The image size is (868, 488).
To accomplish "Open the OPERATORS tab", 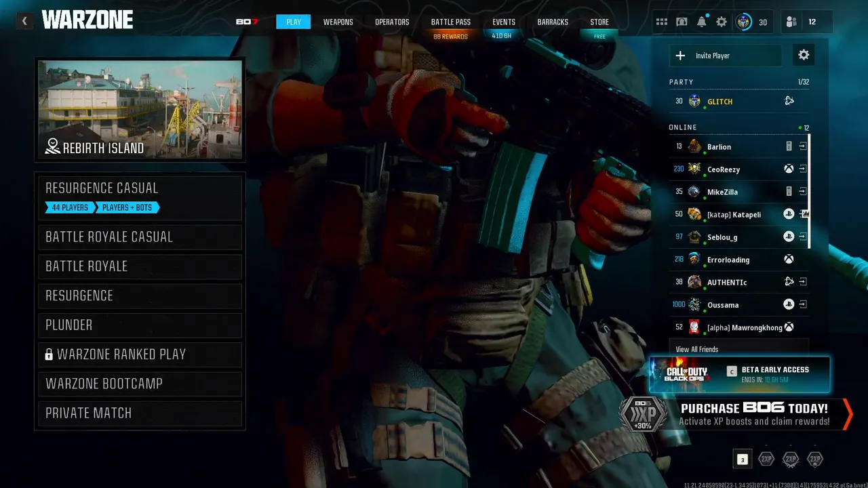I will coord(392,22).
